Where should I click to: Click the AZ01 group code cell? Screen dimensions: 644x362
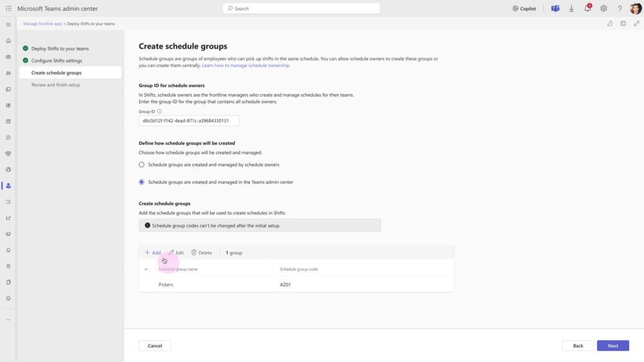pos(286,285)
